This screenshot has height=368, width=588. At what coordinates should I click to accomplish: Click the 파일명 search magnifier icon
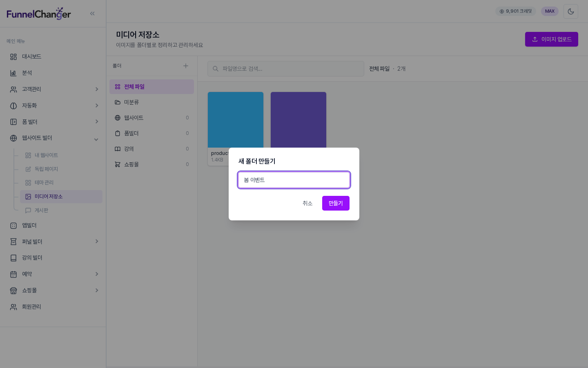coord(216,69)
